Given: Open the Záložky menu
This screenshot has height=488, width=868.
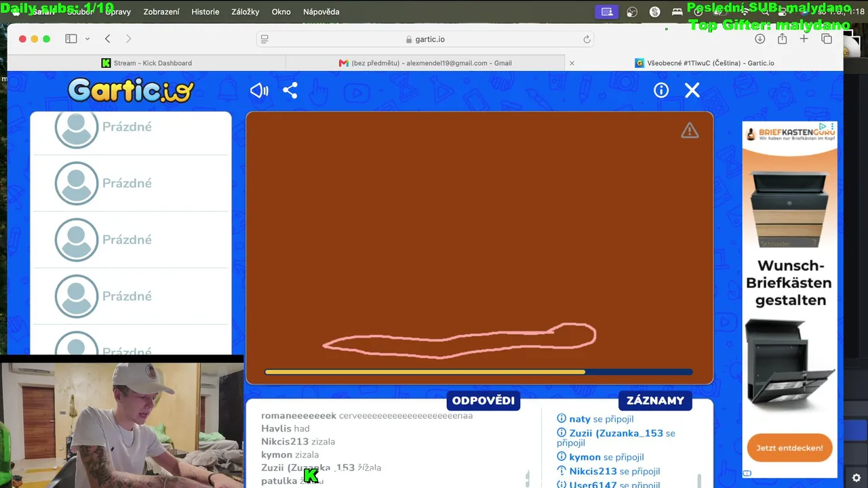Looking at the screenshot, I should [x=245, y=12].
